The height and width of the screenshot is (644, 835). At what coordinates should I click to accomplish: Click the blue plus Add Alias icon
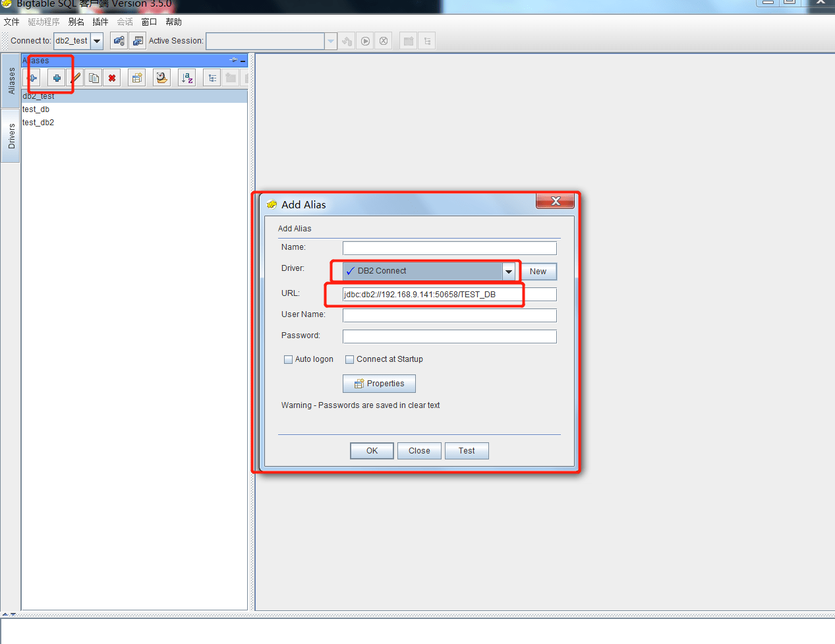[x=57, y=78]
